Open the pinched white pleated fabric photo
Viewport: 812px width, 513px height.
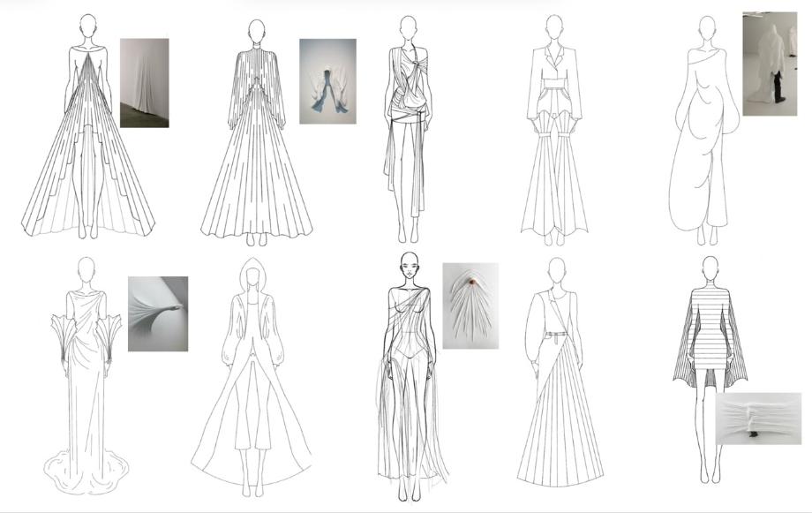point(758,419)
